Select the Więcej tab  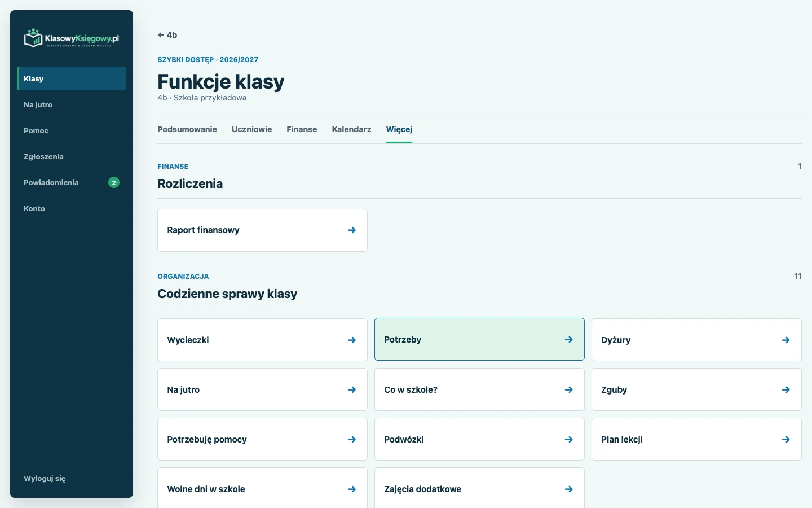point(399,129)
